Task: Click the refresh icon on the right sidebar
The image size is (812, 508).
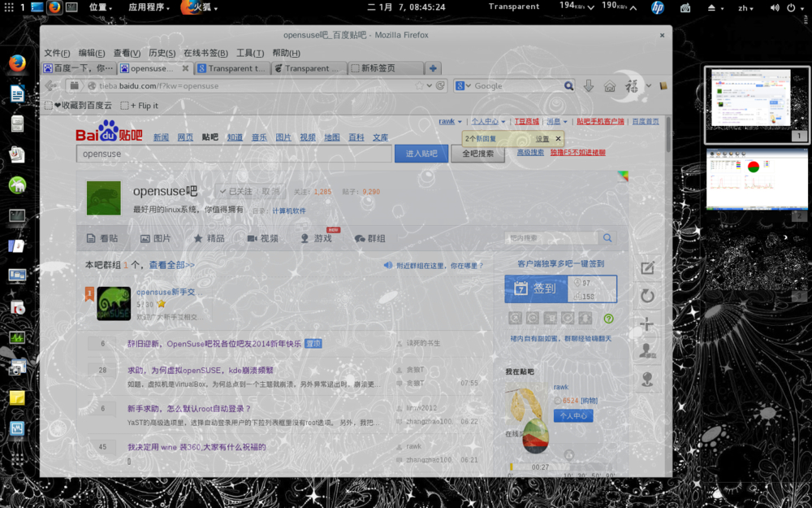Action: tap(647, 296)
